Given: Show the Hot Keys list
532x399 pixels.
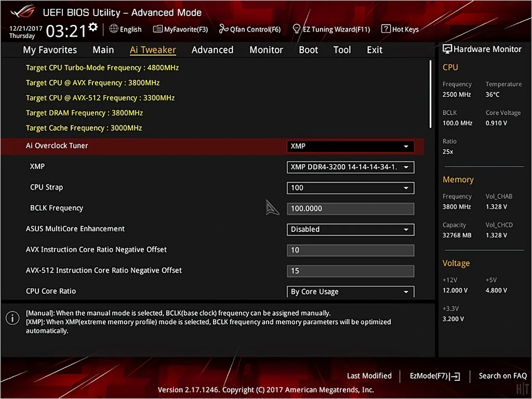Looking at the screenshot, I should click(400, 29).
